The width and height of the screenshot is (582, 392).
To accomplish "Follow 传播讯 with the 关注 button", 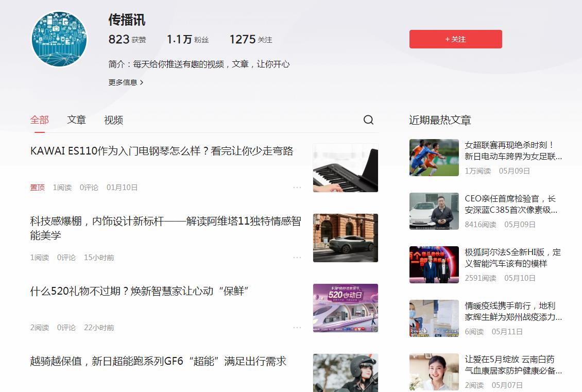I will pyautogui.click(x=455, y=39).
